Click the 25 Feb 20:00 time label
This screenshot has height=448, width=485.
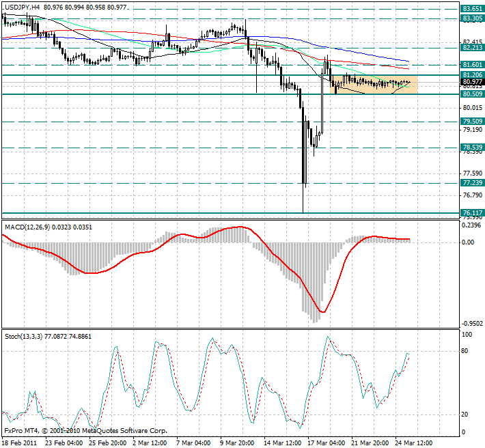pos(108,443)
